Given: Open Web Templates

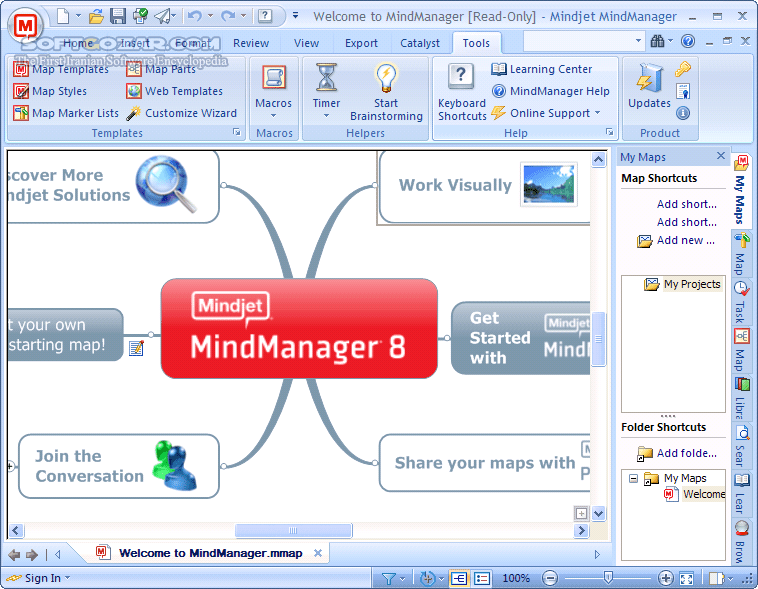Looking at the screenshot, I should pyautogui.click(x=175, y=91).
